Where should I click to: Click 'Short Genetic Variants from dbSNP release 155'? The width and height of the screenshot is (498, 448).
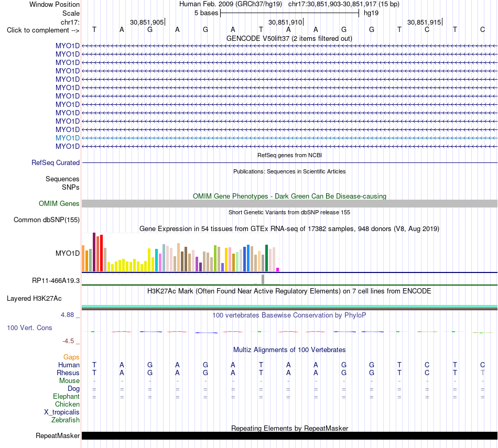(289, 212)
